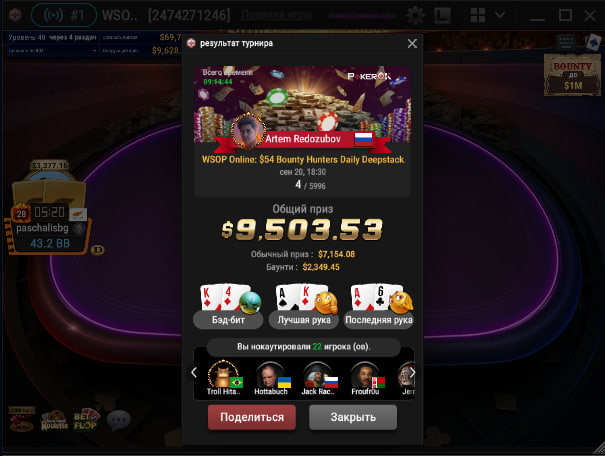The image size is (605, 456).
Task: Expand the layout dropdown chevron
Action: pyautogui.click(x=500, y=15)
